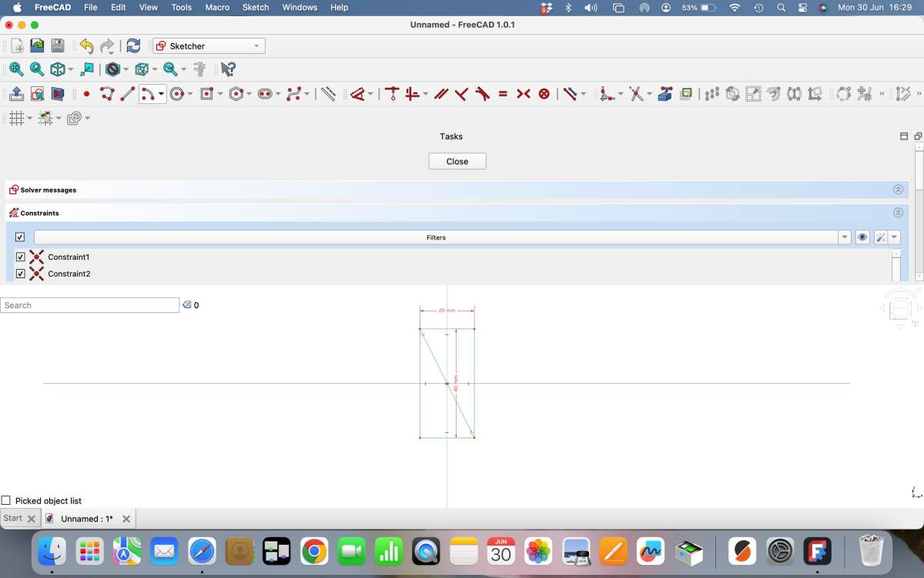Open Chrome from the Dock
This screenshot has width=924, height=578.
(x=314, y=551)
